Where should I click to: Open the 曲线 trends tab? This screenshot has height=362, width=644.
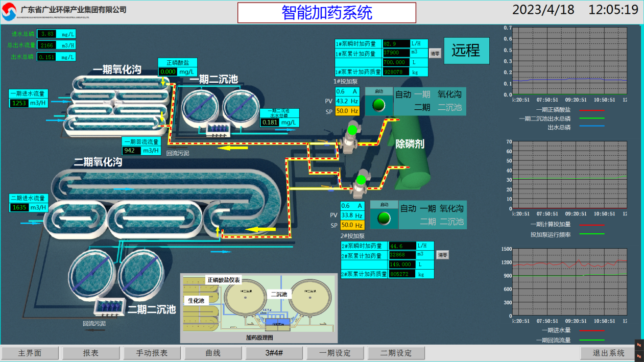point(212,352)
